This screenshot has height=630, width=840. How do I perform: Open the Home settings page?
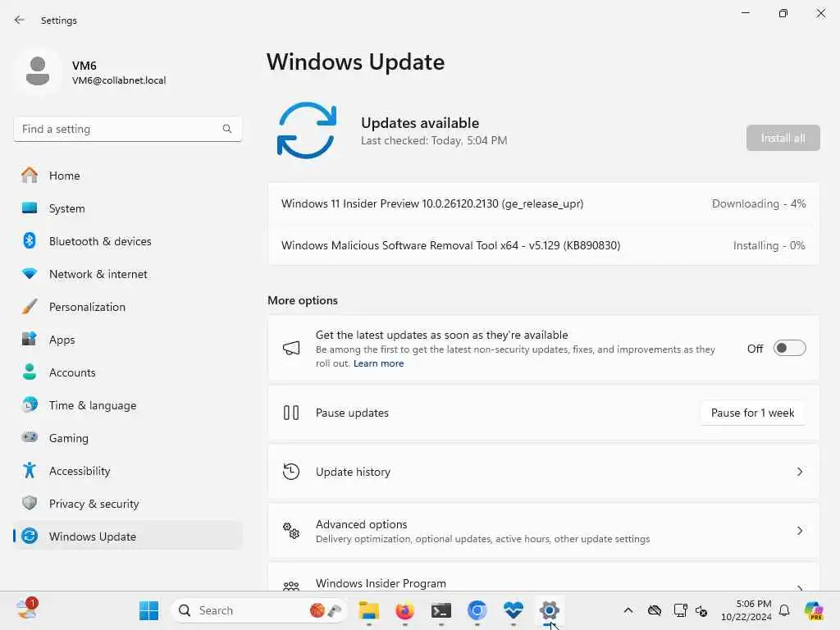(x=127, y=176)
